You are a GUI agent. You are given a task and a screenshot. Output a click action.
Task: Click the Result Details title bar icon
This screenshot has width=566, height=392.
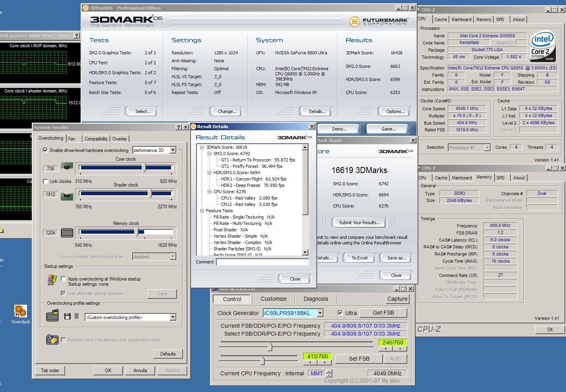coord(194,127)
